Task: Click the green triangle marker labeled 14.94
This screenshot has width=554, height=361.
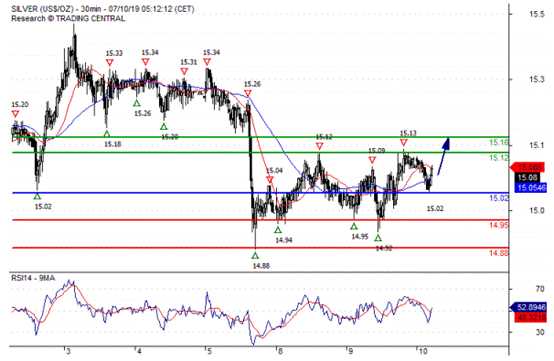Action: click(278, 230)
